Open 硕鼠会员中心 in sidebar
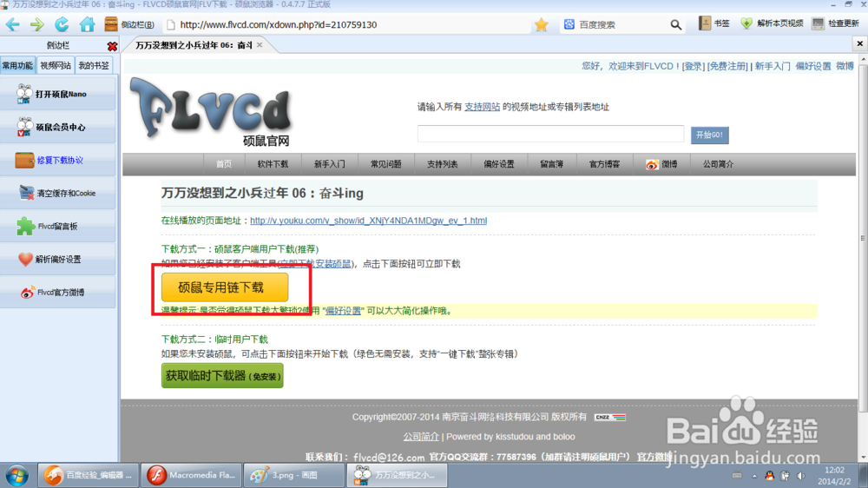The width and height of the screenshot is (868, 488). coord(58,127)
